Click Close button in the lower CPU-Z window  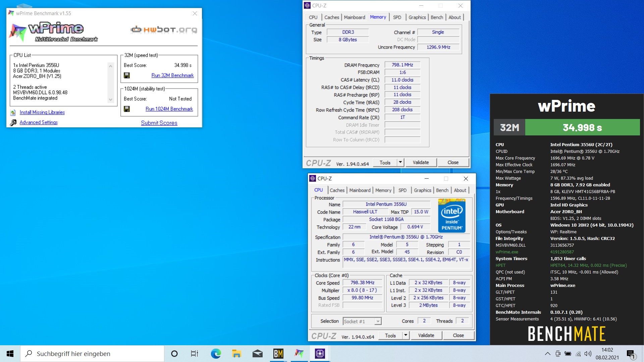pyautogui.click(x=458, y=336)
